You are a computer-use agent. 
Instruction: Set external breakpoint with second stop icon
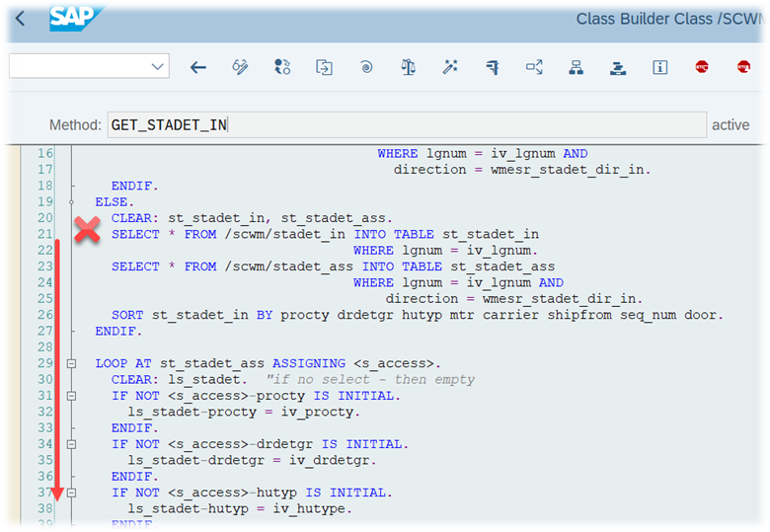pos(743,67)
